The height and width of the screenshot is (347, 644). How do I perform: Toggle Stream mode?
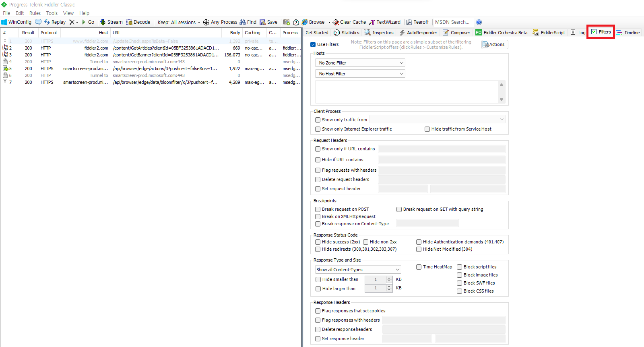pyautogui.click(x=111, y=22)
